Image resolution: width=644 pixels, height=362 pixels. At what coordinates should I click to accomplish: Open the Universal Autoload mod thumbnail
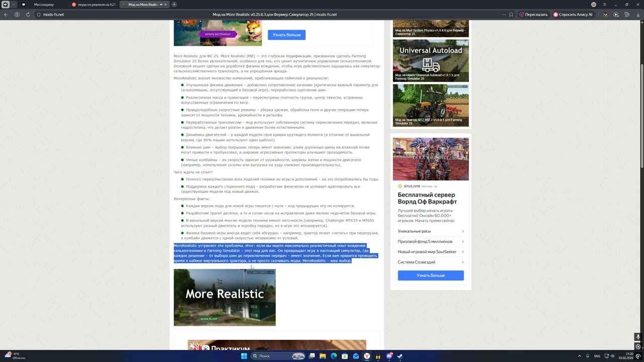click(431, 61)
